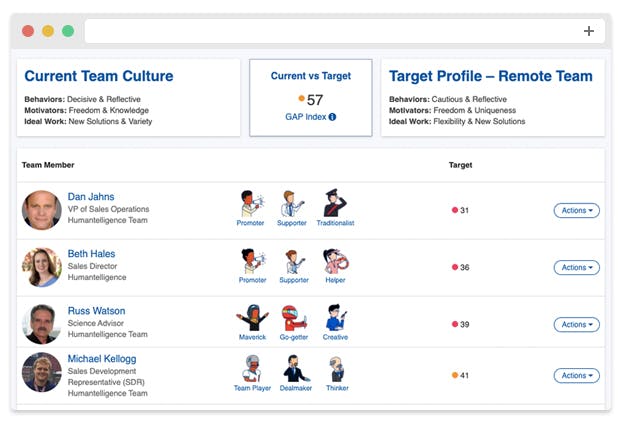The width and height of the screenshot is (622, 424).
Task: Expand Actions menu for Michael Kellogg
Action: pos(576,375)
